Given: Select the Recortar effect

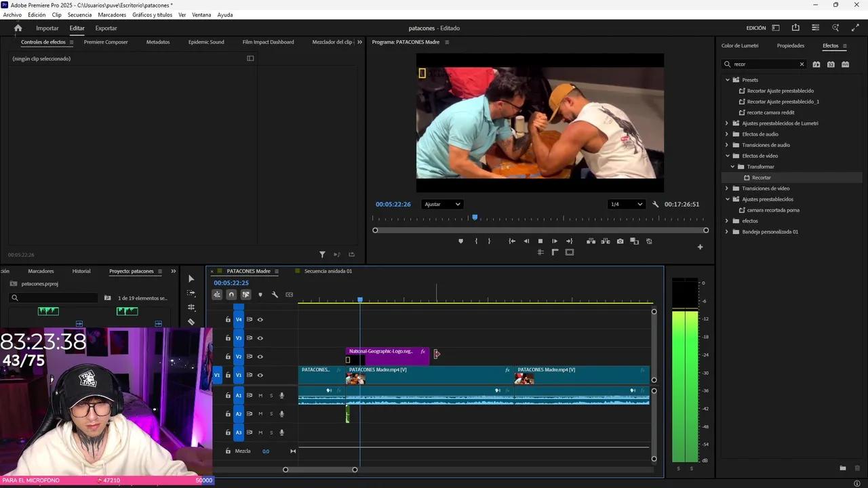Looking at the screenshot, I should click(762, 178).
